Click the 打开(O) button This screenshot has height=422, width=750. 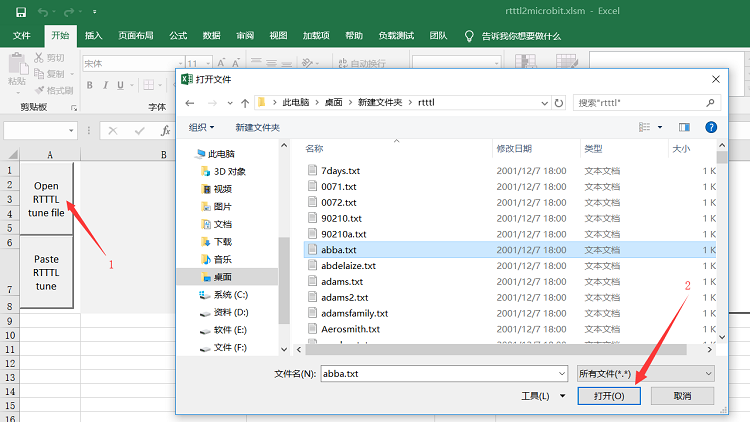pyautogui.click(x=609, y=396)
